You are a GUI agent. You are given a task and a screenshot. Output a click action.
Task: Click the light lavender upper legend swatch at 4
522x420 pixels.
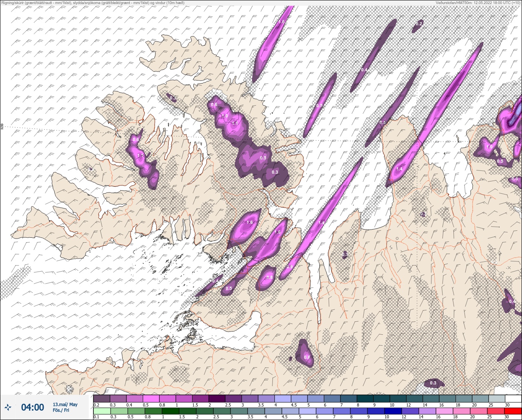pos(283,398)
